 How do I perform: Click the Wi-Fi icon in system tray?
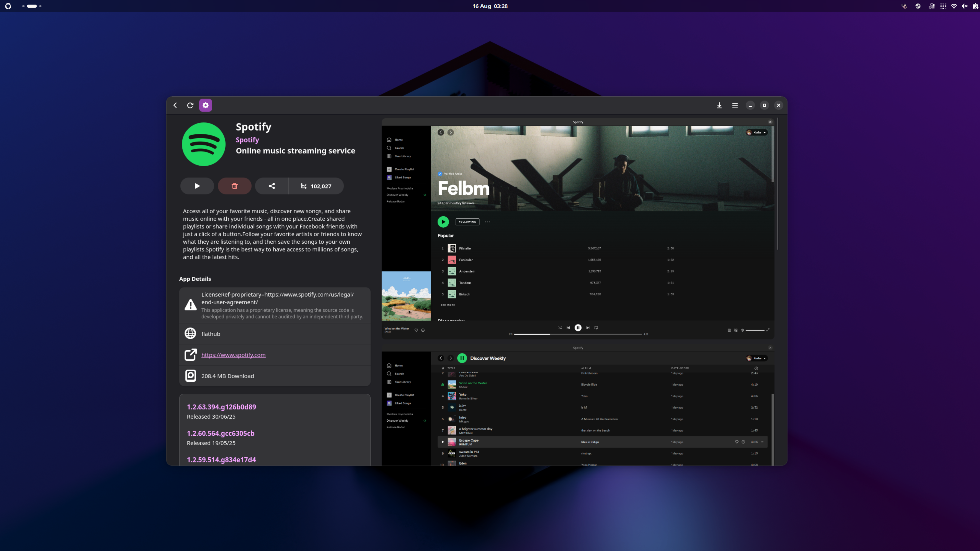(954, 6)
